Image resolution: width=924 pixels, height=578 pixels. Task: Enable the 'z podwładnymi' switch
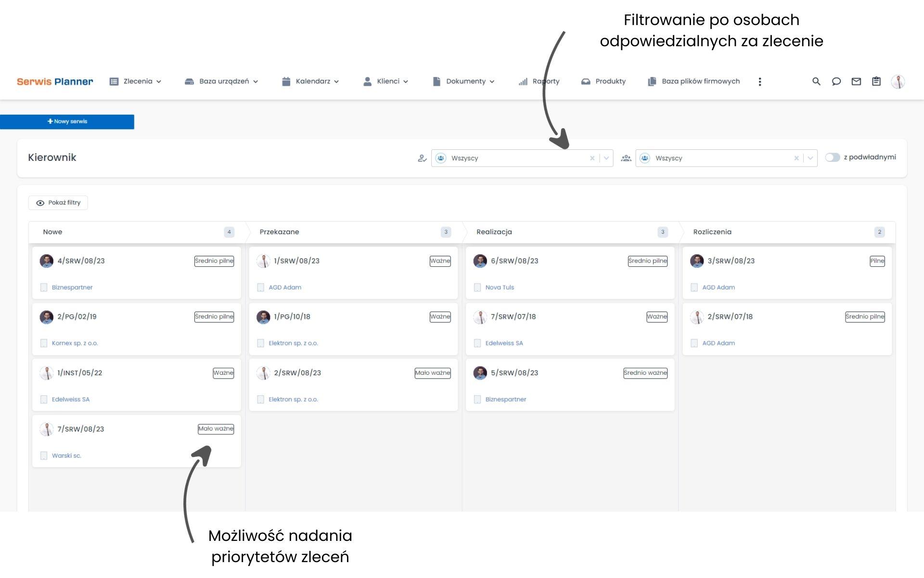click(x=832, y=157)
